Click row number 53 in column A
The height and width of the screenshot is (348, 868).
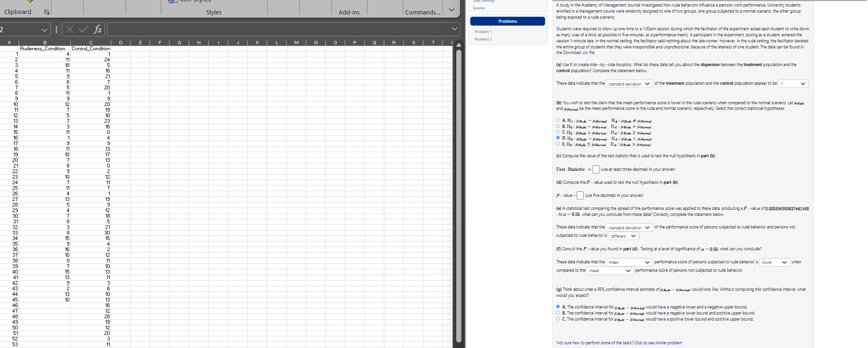pyautogui.click(x=15, y=344)
